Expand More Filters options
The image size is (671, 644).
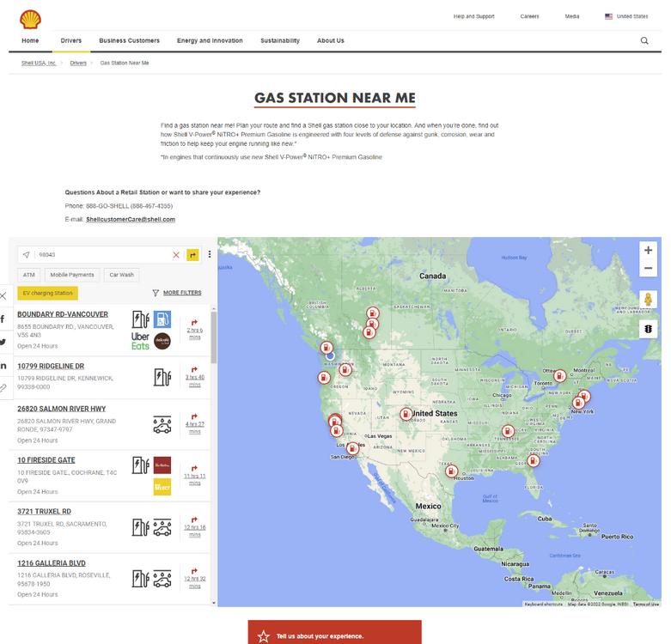[x=176, y=293]
